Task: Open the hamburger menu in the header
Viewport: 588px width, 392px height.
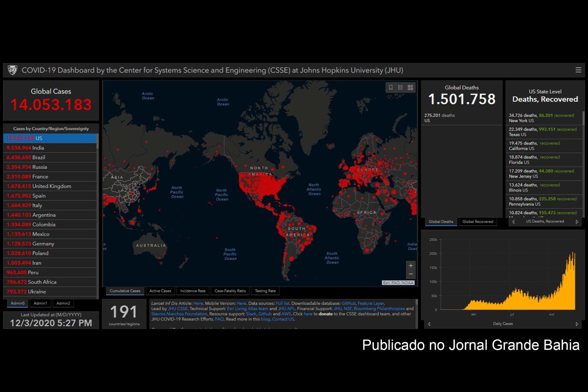Action: [x=578, y=70]
